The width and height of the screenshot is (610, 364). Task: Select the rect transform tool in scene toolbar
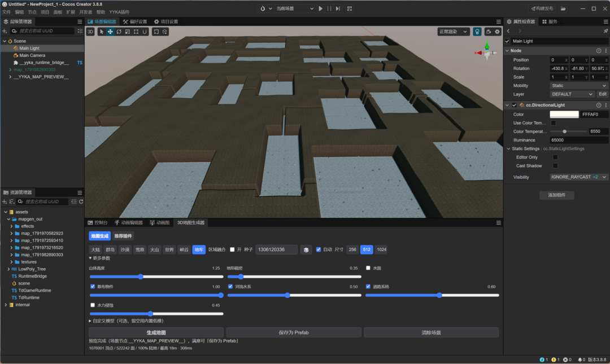(x=136, y=32)
